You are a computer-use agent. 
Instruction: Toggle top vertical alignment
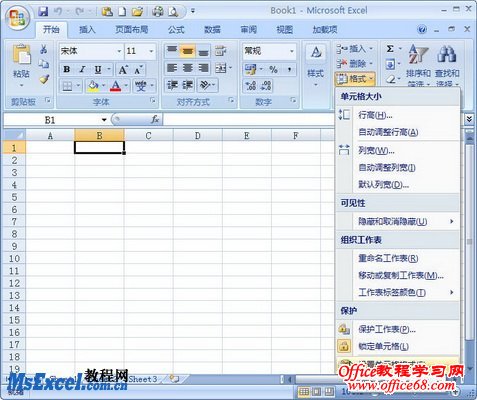pos(172,51)
